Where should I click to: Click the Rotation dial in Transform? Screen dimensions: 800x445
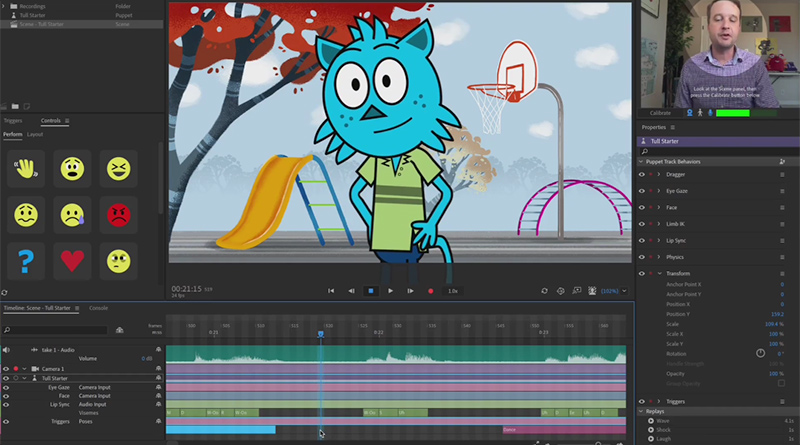click(760, 353)
